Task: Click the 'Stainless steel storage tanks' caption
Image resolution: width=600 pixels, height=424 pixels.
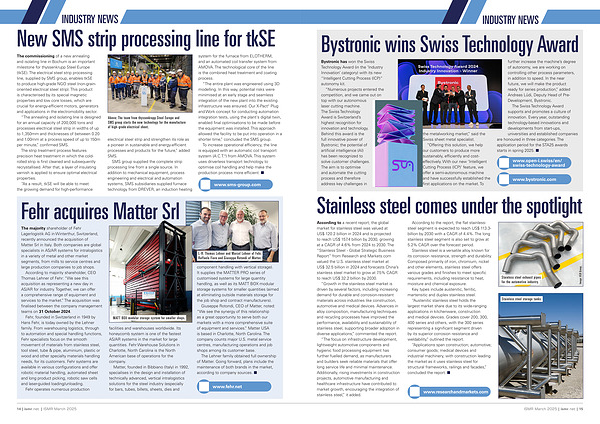Action: [x=521, y=299]
